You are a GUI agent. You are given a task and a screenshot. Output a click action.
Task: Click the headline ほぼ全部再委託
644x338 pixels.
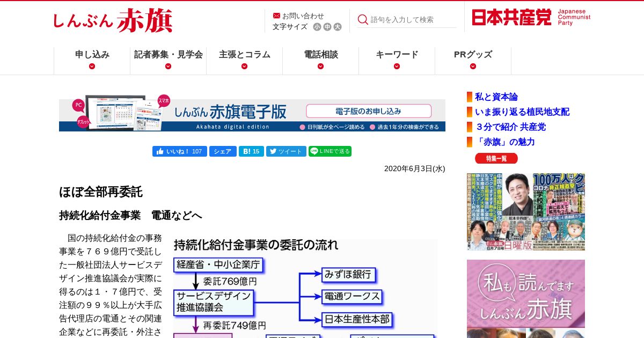tap(101, 192)
